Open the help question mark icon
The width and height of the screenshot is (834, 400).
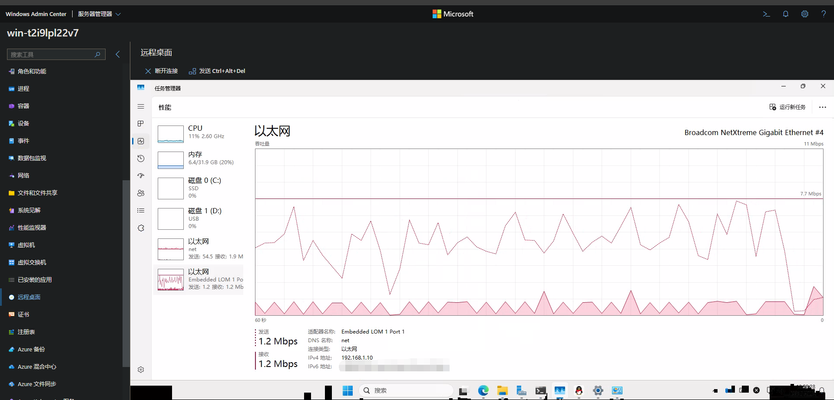click(823, 14)
